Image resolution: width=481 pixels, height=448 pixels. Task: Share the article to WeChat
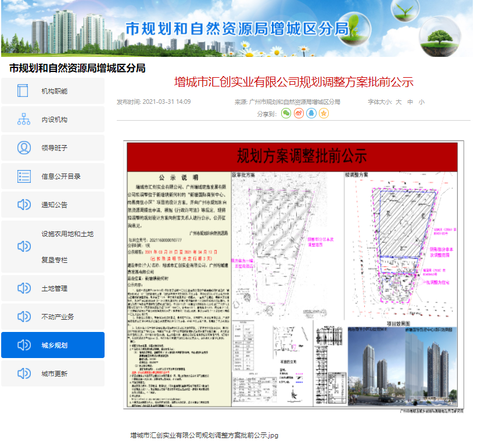pos(286,114)
